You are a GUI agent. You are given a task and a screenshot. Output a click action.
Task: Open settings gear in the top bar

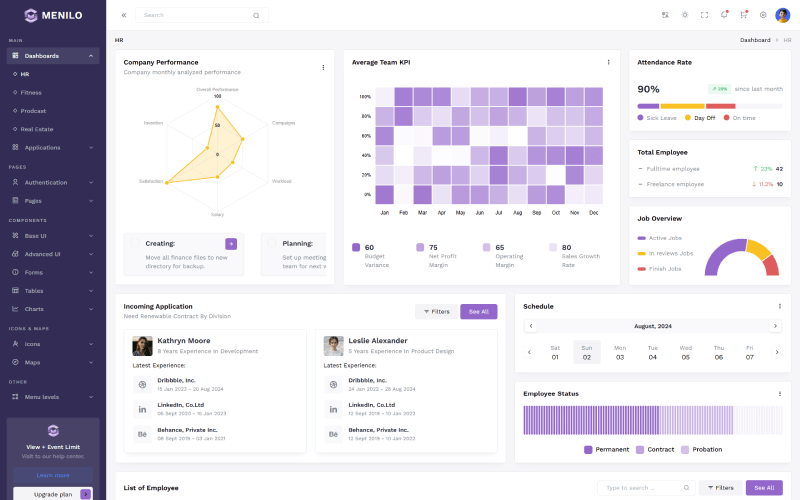point(763,15)
